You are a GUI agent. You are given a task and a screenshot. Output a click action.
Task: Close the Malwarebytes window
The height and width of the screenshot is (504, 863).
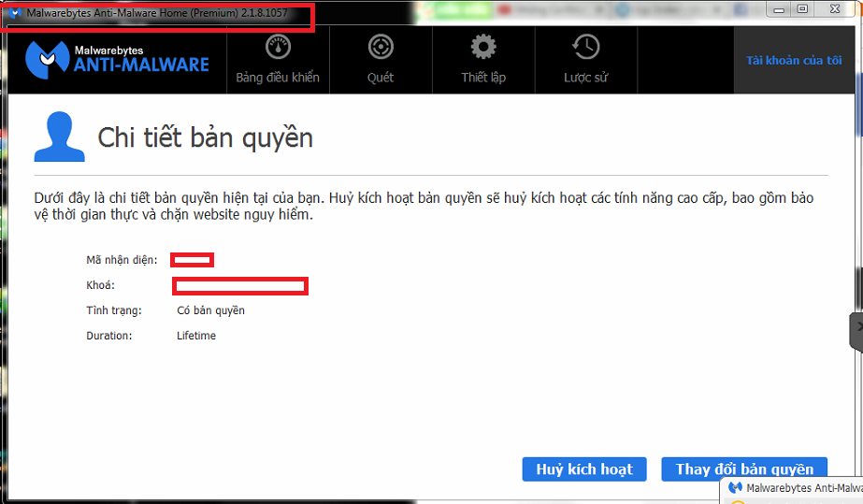(x=835, y=8)
